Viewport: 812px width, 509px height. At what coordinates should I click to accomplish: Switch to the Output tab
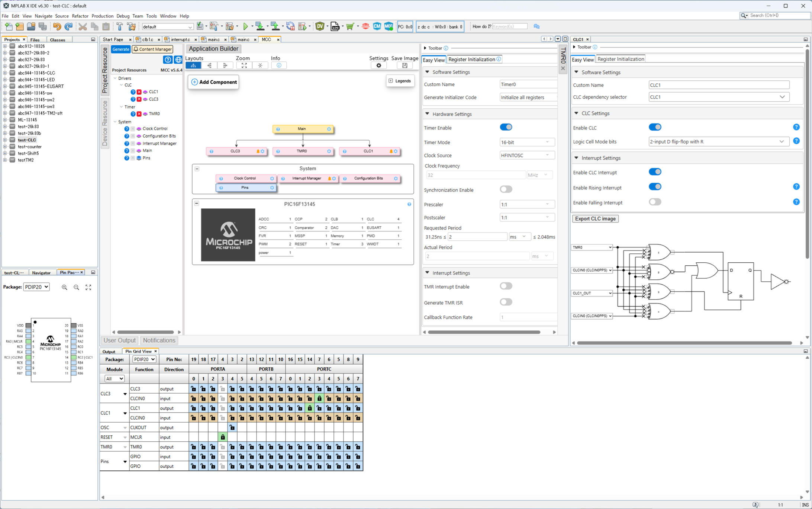[109, 352]
